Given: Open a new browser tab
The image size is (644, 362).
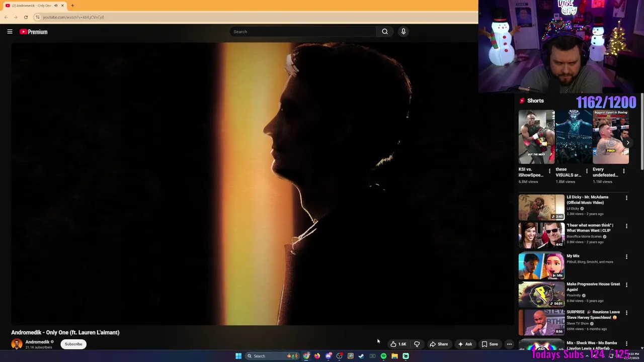Looking at the screenshot, I should [72, 6].
